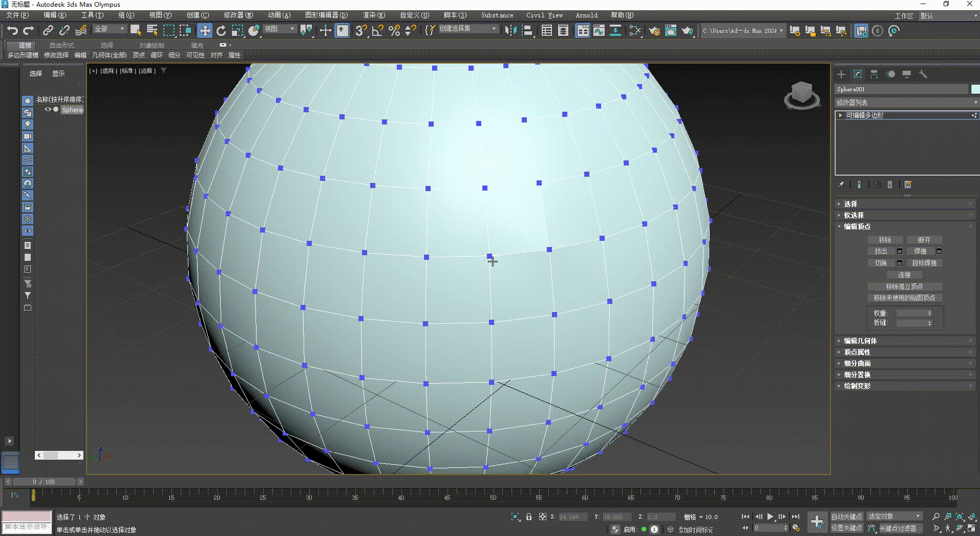The image size is (980, 536).
Task: Select the Select and Move tool
Action: tap(205, 31)
